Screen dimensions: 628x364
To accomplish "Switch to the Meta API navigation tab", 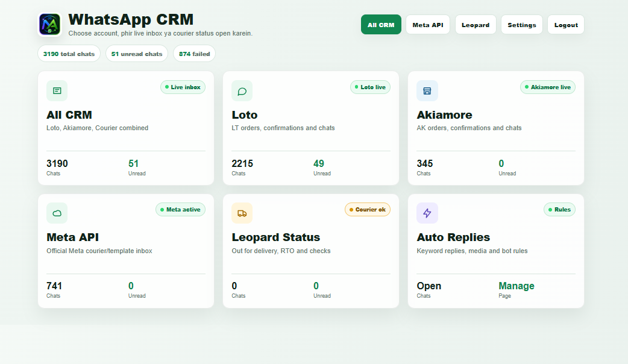I will (x=428, y=25).
